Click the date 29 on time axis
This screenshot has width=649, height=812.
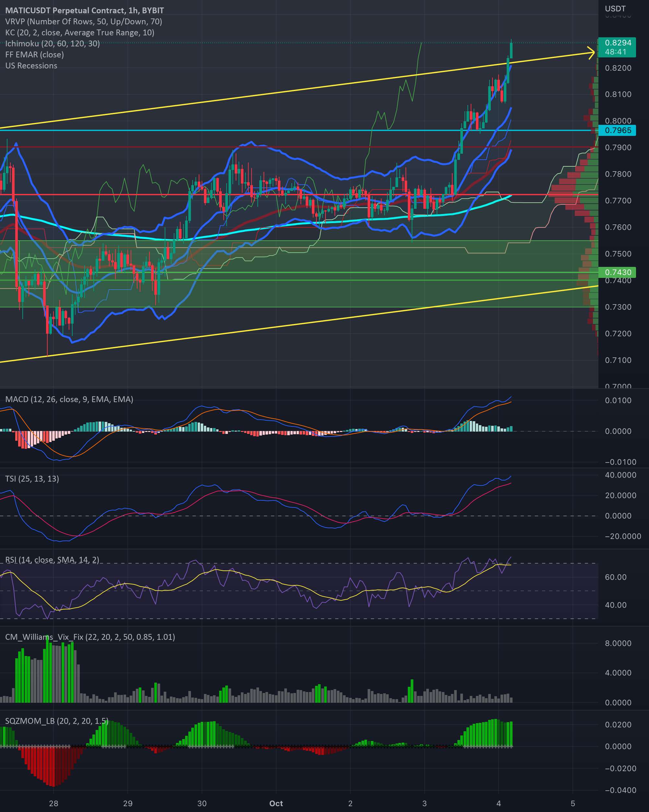[128, 803]
